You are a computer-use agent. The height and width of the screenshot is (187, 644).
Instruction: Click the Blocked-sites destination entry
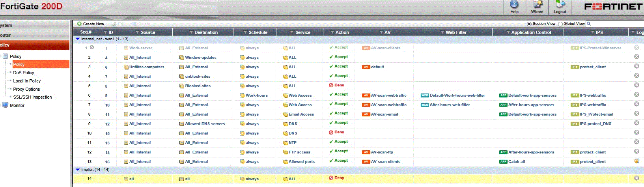tap(198, 86)
